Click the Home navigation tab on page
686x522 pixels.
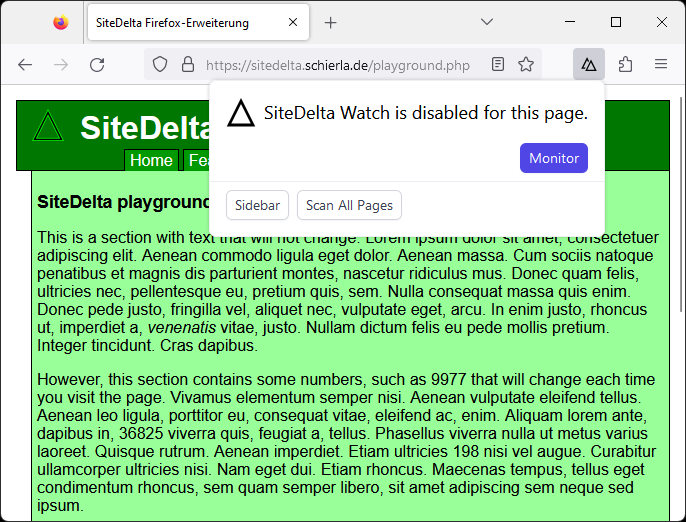pyautogui.click(x=151, y=160)
